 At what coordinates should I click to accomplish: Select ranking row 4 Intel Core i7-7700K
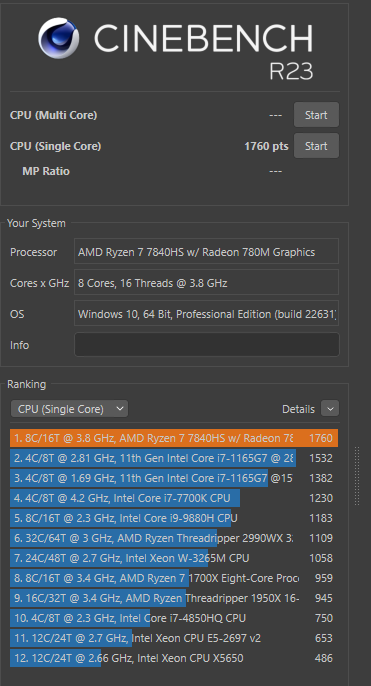[x=174, y=498]
